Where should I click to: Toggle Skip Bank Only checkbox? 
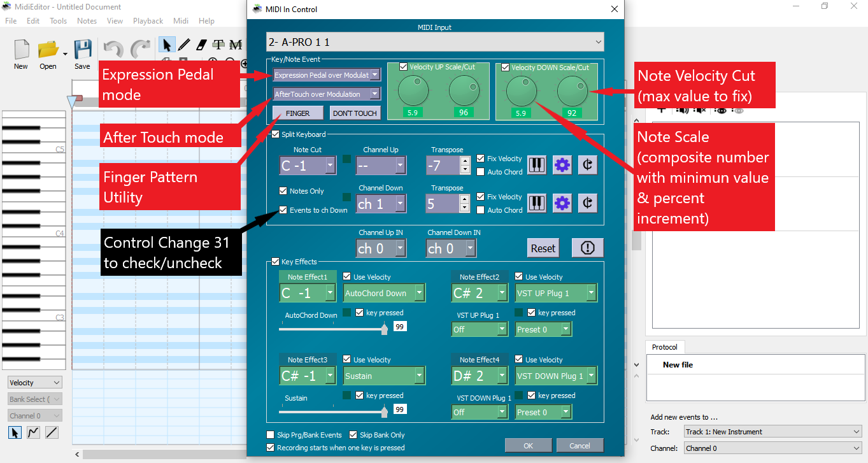click(x=353, y=435)
